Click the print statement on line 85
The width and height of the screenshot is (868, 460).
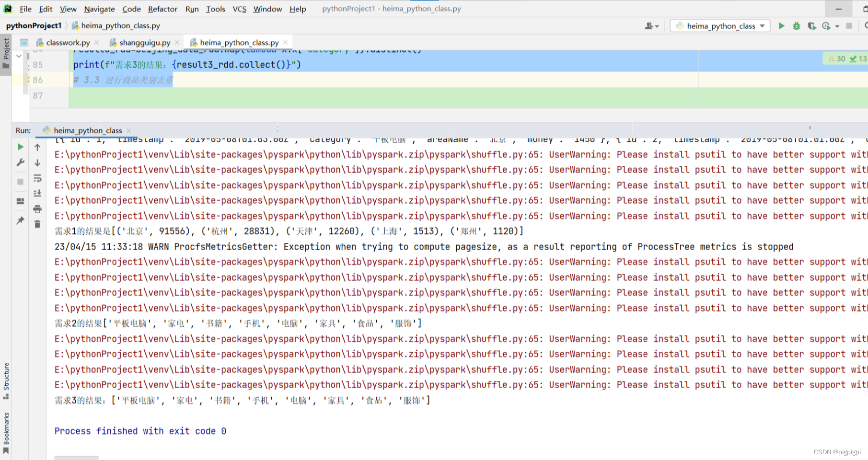(187, 65)
